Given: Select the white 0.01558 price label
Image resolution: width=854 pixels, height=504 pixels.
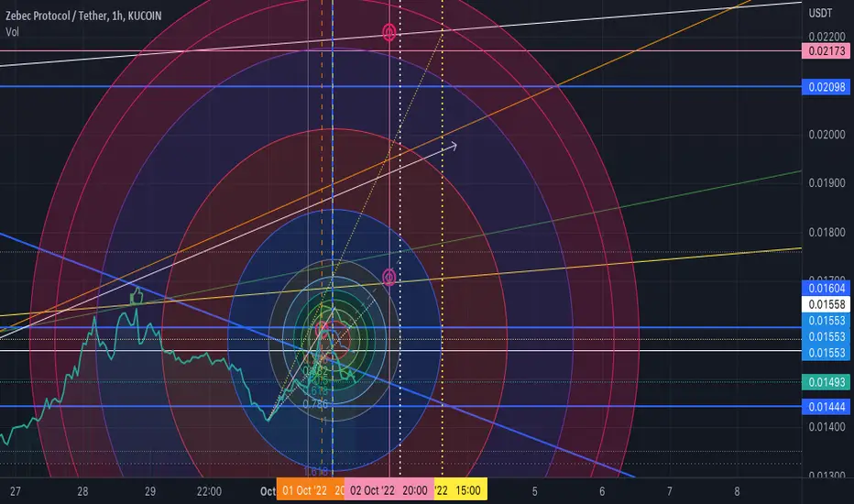Looking at the screenshot, I should coord(827,304).
